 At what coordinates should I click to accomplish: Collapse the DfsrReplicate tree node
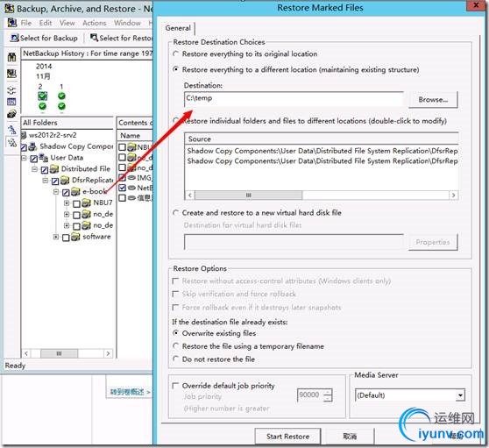(x=46, y=181)
